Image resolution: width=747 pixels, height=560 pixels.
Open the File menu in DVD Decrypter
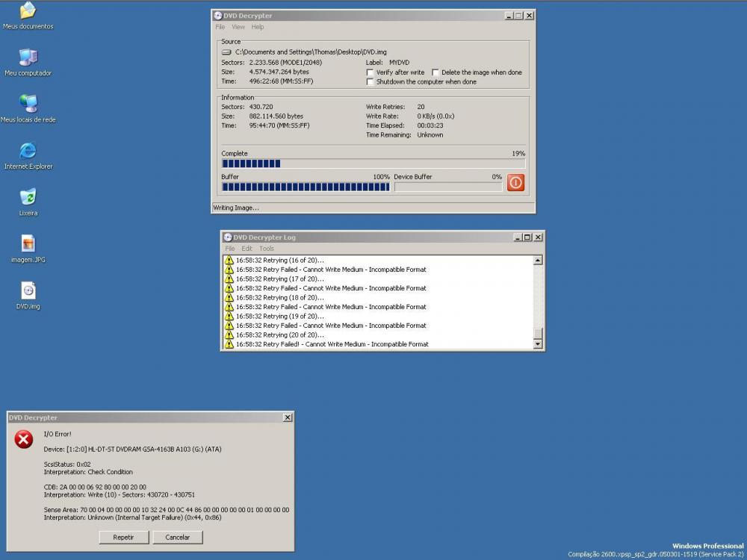(x=220, y=27)
